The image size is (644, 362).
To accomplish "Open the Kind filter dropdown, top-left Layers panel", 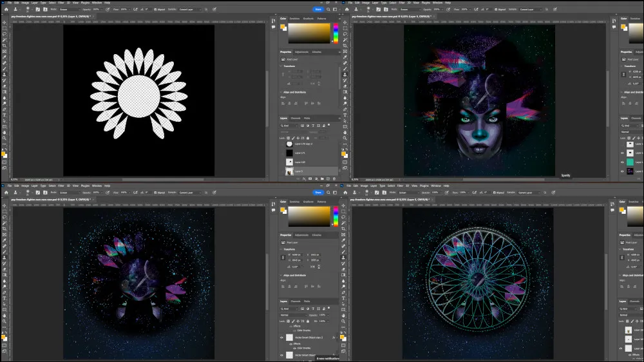I will point(289,126).
